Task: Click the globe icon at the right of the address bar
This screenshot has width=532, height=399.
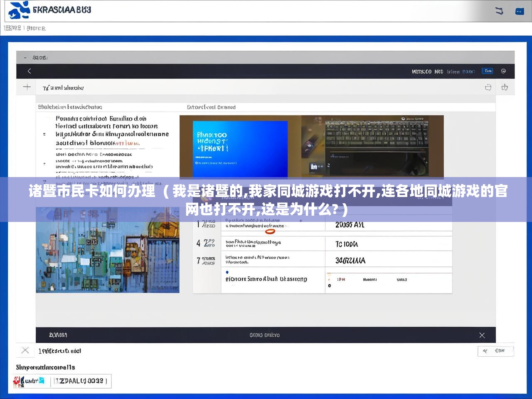Action: [504, 71]
